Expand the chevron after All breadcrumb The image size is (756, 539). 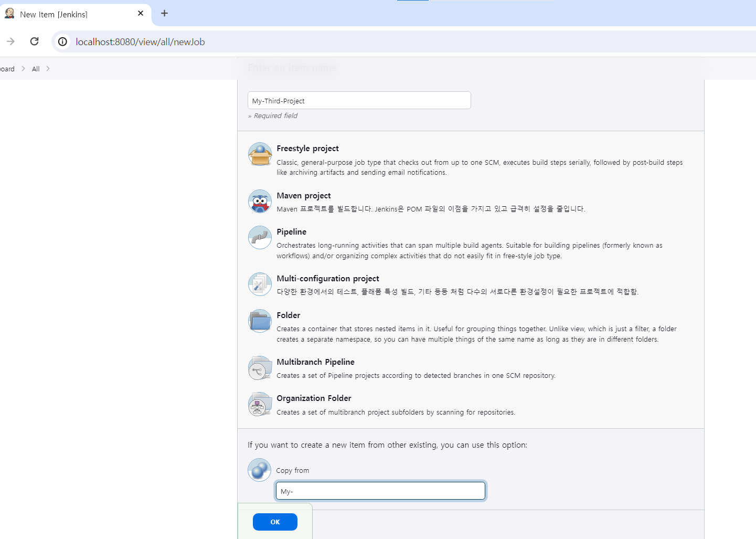(x=48, y=69)
